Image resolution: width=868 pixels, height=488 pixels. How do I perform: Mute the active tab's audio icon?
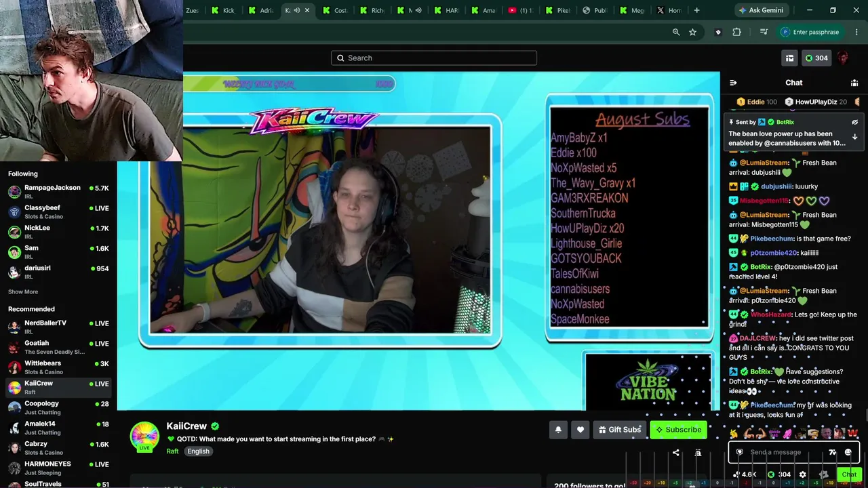(x=296, y=10)
